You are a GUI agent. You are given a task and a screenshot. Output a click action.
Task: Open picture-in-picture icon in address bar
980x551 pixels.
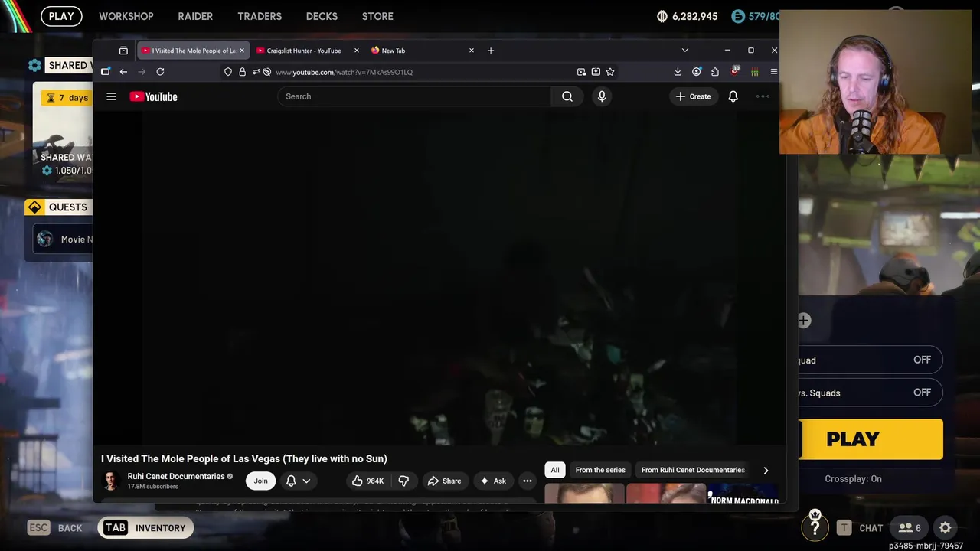coord(581,72)
